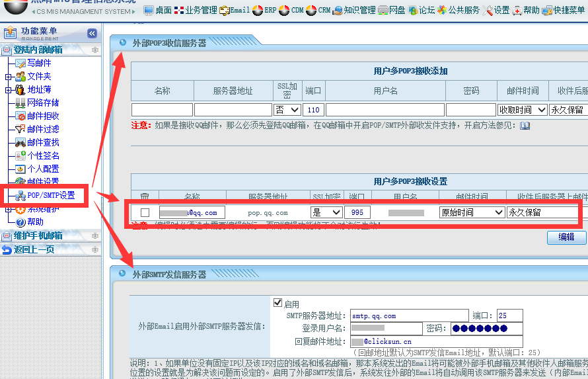
Task: Click the 邮件过滤 mail filter icon
Action: tap(20, 129)
